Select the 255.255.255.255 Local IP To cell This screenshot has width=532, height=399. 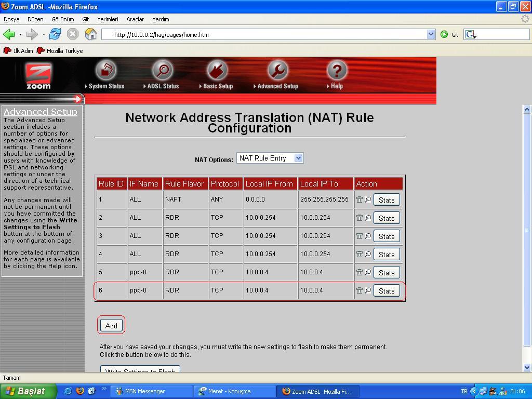click(x=326, y=199)
